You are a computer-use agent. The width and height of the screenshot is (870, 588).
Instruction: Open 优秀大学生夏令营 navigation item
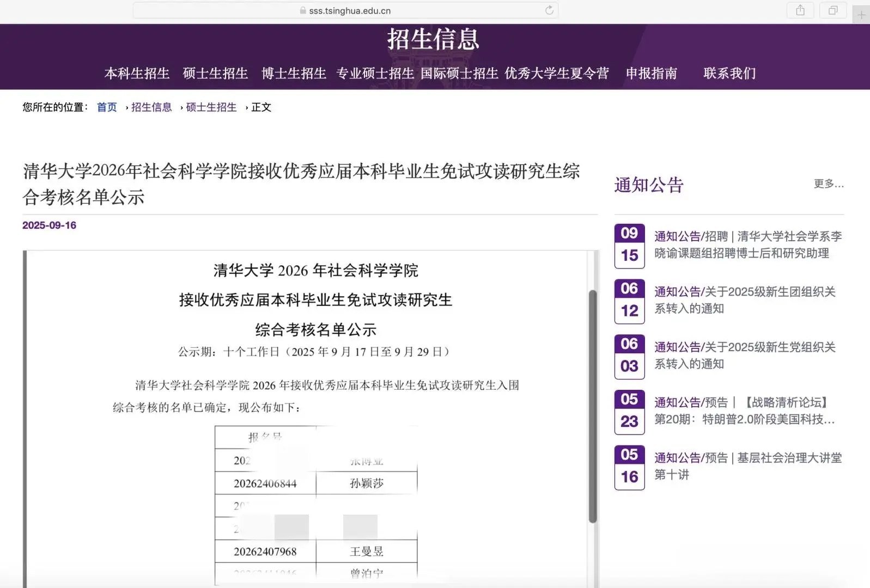tap(556, 73)
